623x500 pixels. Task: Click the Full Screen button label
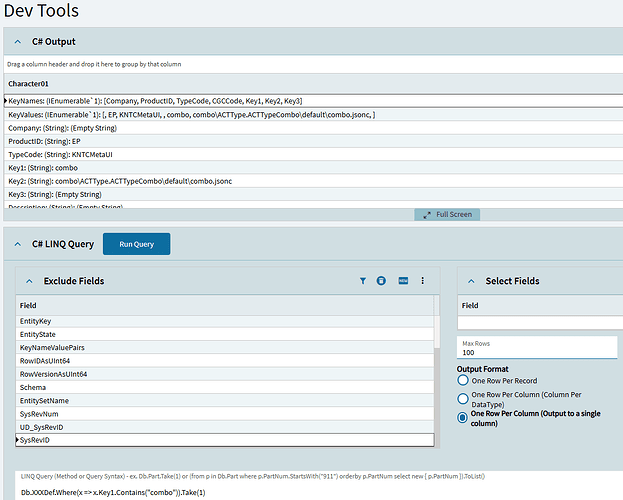[x=454, y=215]
